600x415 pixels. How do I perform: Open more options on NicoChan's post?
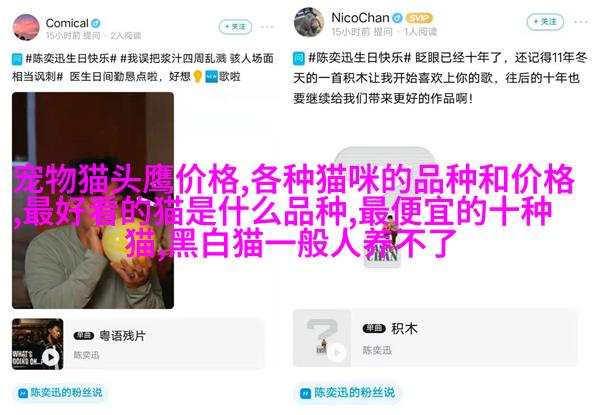pyautogui.click(x=581, y=22)
